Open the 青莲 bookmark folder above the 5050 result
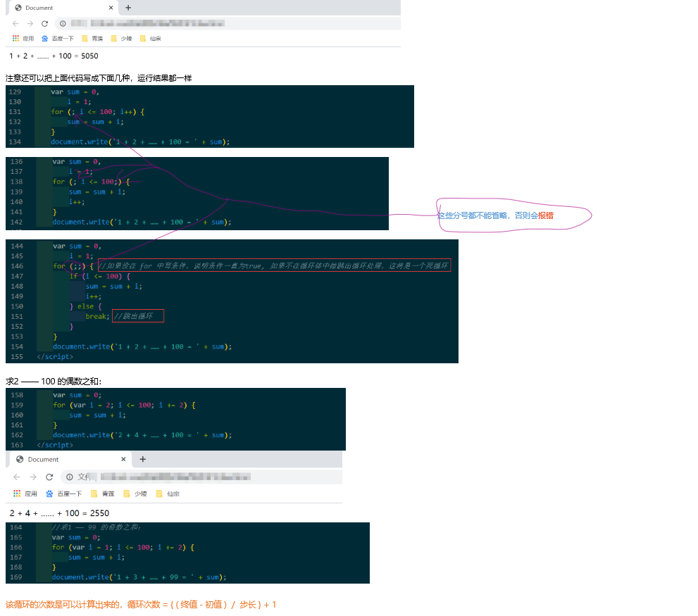This screenshot has height=616, width=698. pos(92,39)
